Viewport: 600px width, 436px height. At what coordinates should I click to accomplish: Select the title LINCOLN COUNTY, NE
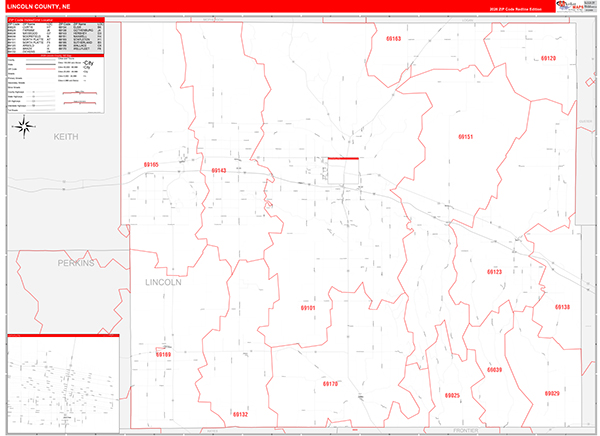coord(39,7)
